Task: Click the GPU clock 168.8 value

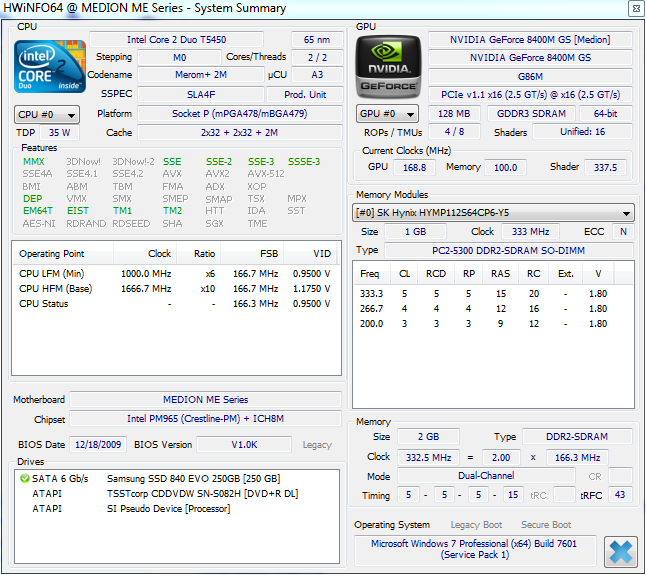Action: click(414, 168)
